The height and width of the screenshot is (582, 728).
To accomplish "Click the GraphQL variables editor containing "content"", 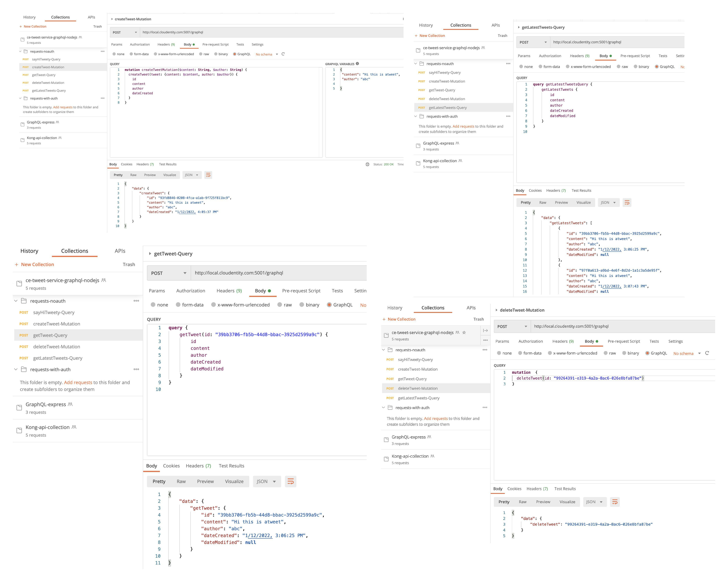I will (364, 112).
